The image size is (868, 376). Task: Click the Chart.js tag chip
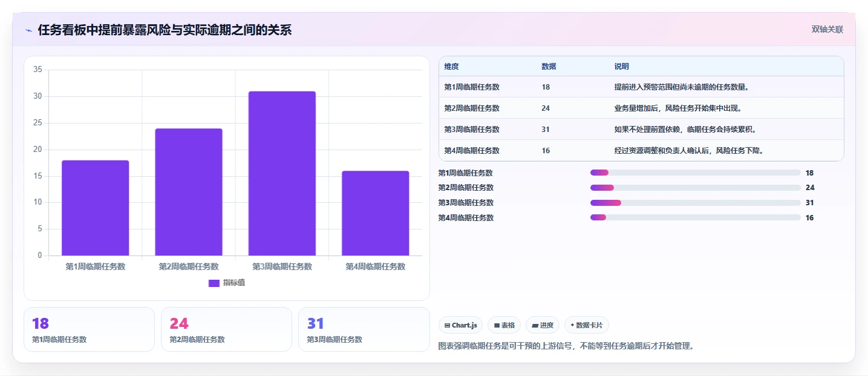(461, 325)
